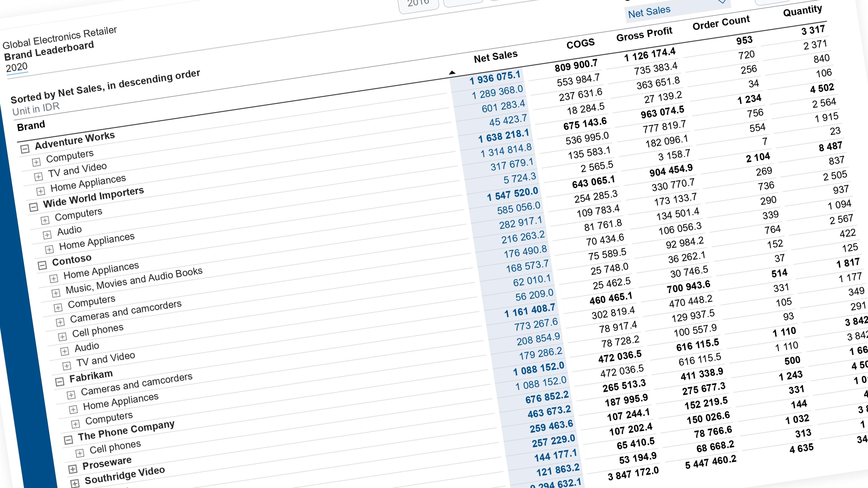Collapse the Adventure Works brand group
Viewport: 868px width, 488px height.
[x=25, y=148]
